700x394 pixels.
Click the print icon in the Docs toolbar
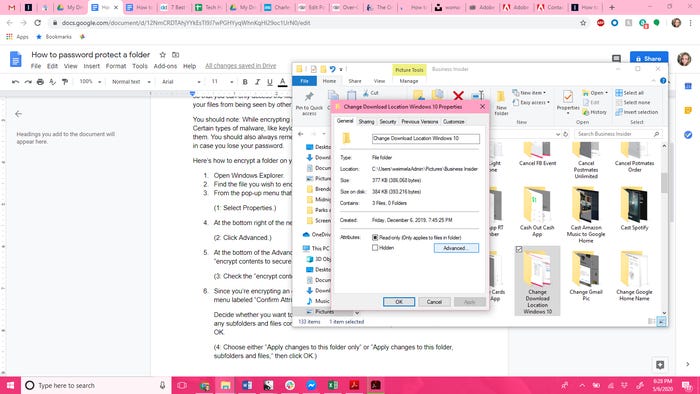tap(40, 82)
